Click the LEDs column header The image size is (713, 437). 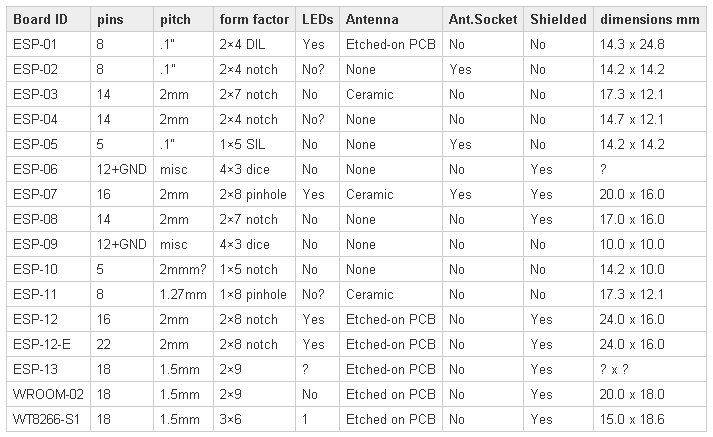click(x=317, y=20)
